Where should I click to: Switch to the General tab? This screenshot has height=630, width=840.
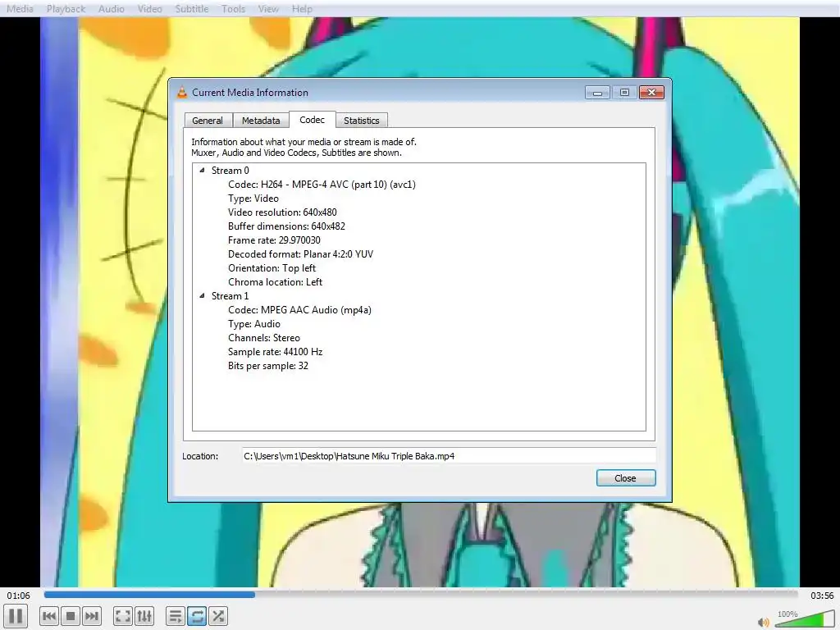208,121
